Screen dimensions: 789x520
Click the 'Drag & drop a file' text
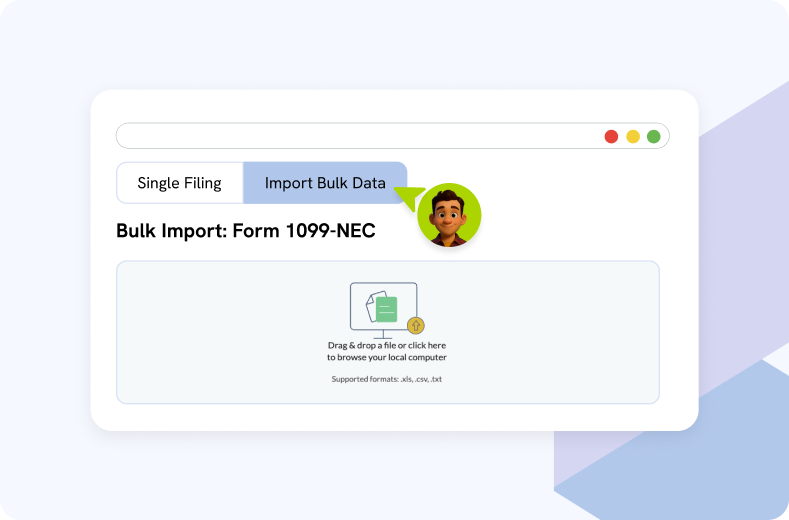coord(386,346)
